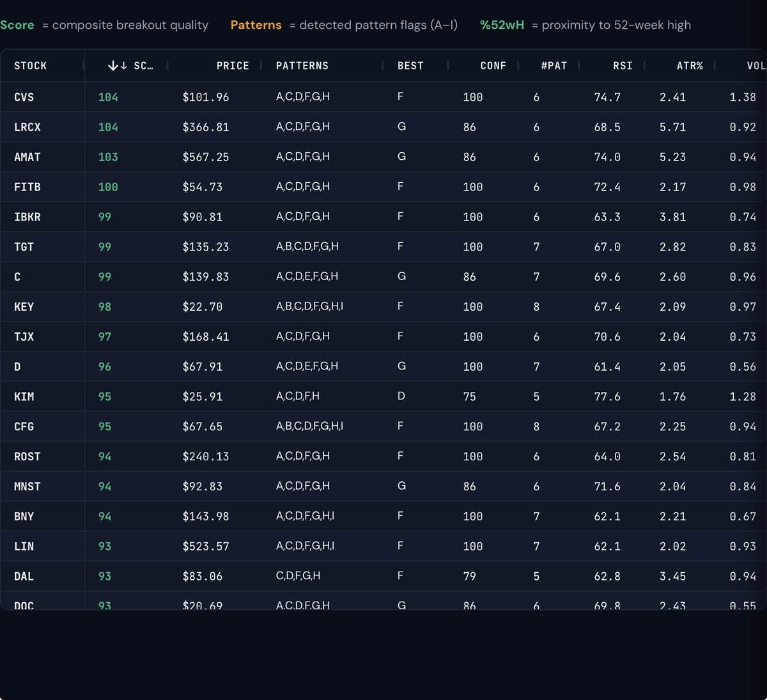Click TGT's patterns A,B,C,D,F,G,H
767x700 pixels.
coord(307,246)
